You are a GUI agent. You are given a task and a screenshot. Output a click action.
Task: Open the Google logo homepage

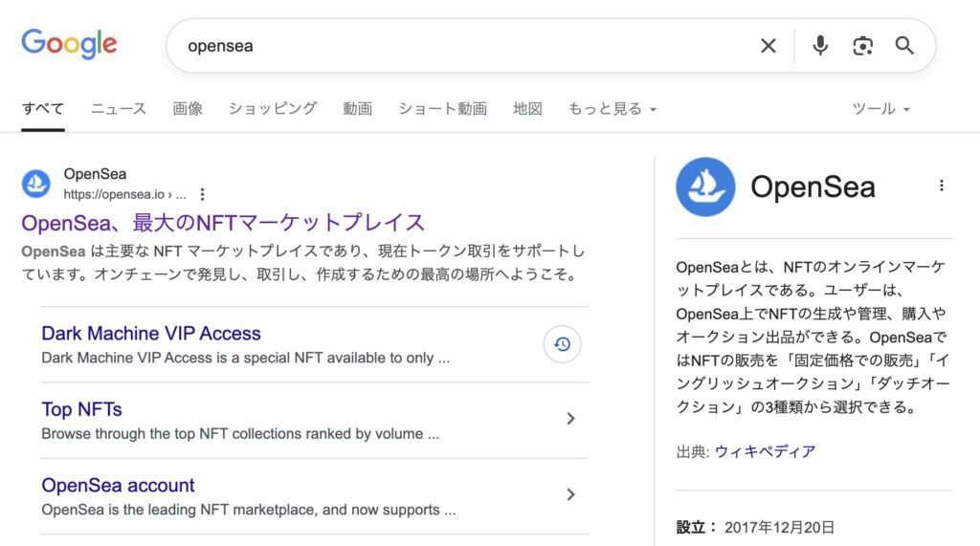pos(69,44)
